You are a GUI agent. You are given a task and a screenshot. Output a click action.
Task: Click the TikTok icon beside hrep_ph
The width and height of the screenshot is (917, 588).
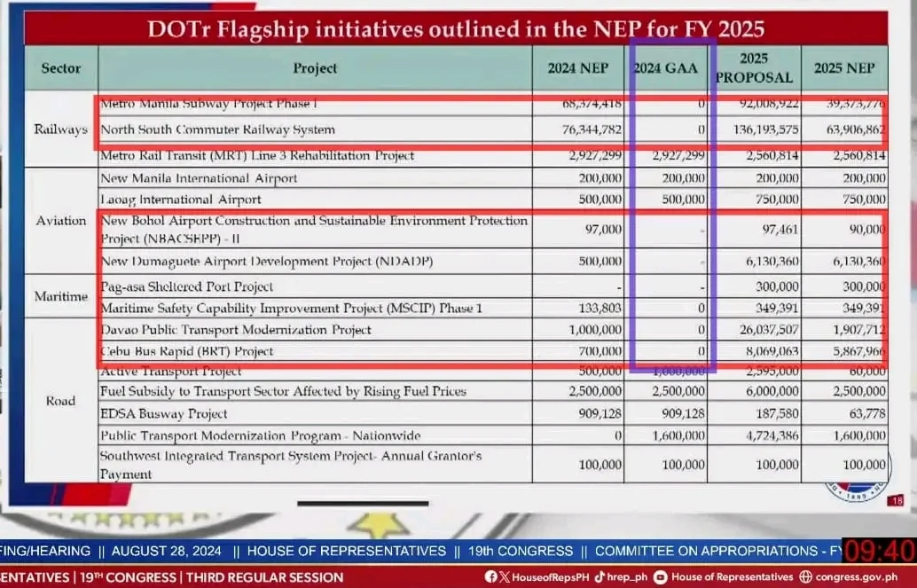(600, 576)
